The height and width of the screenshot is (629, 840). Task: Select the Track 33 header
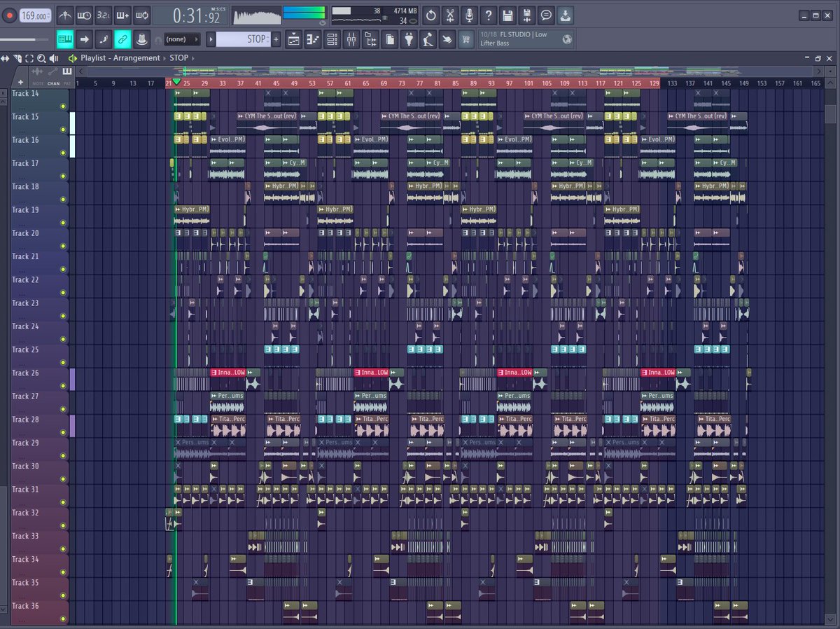coord(39,542)
